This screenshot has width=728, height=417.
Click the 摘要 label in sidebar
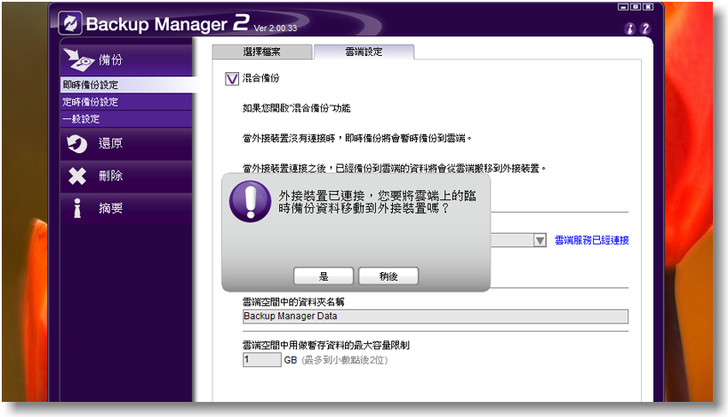tap(110, 208)
